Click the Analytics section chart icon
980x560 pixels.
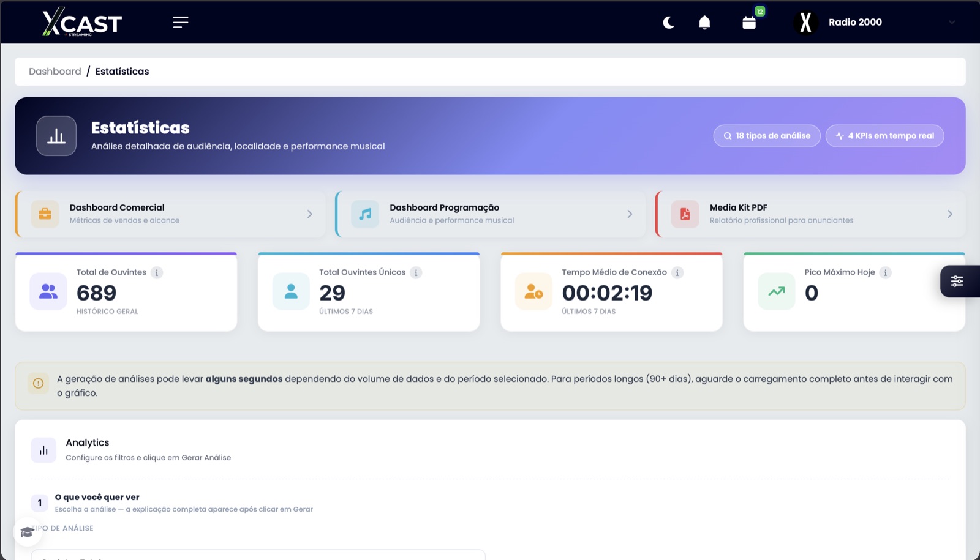[43, 450]
